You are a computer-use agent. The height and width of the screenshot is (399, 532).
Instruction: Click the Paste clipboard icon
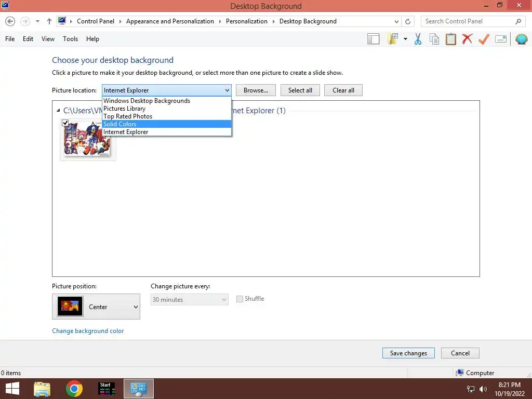pyautogui.click(x=451, y=39)
